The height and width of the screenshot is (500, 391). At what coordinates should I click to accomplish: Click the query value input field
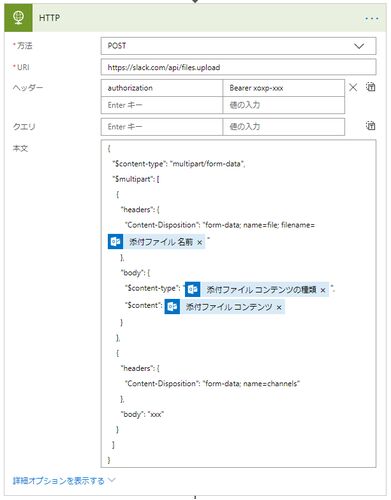pos(283,127)
